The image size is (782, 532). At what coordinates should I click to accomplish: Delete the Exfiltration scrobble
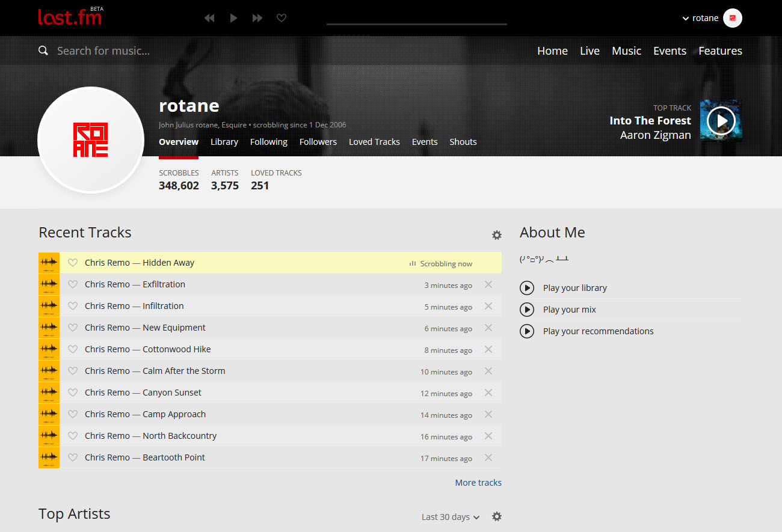[x=488, y=284]
